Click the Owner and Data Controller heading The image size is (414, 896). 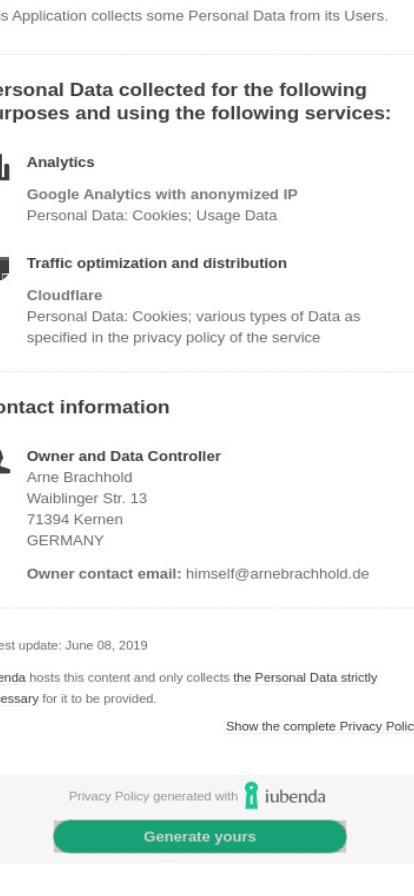click(124, 456)
